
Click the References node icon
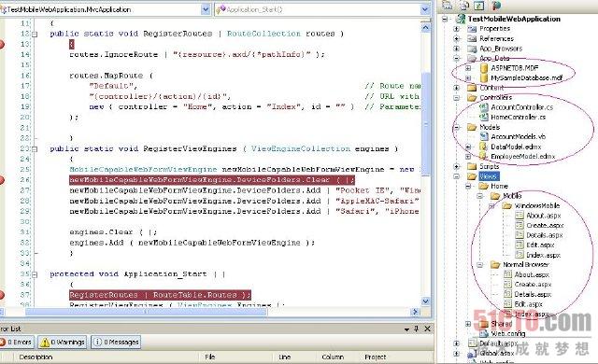click(472, 38)
